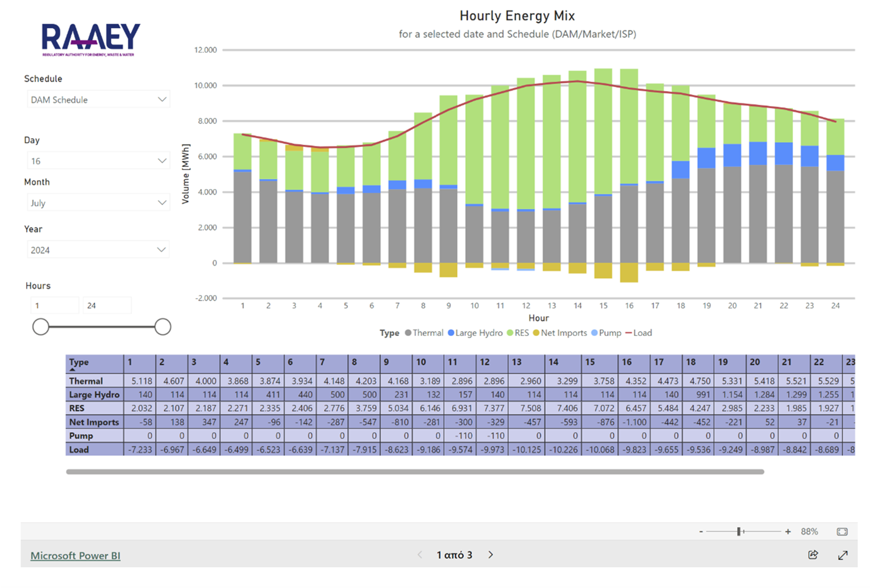
Task: Click the Net Imports value -1.100 for hour 16
Action: 634,422
